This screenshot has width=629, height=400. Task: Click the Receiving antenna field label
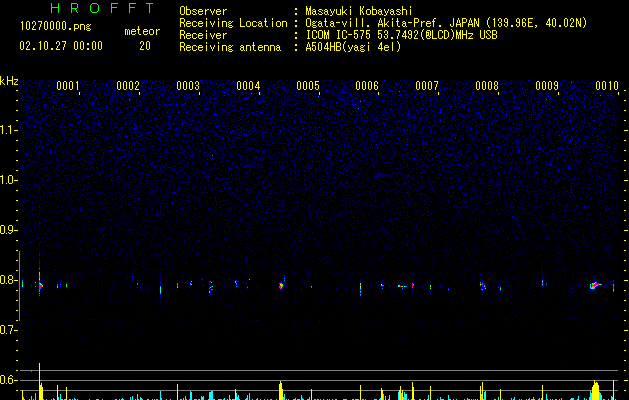230,47
